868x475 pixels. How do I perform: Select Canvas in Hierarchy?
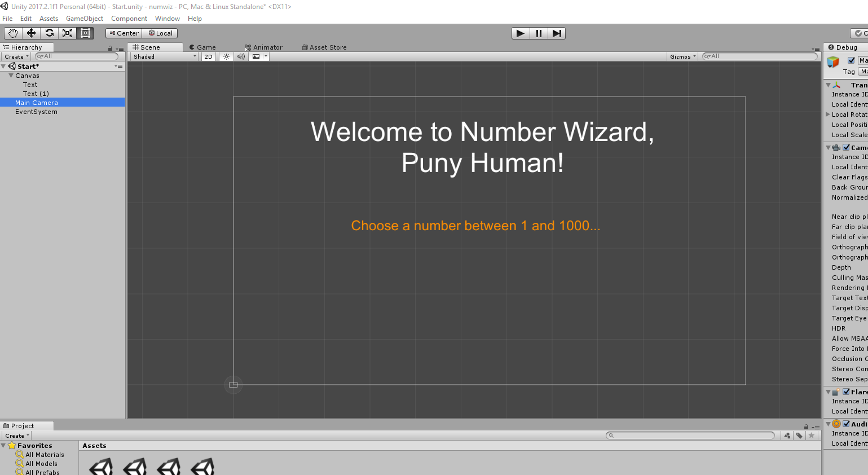tap(27, 76)
